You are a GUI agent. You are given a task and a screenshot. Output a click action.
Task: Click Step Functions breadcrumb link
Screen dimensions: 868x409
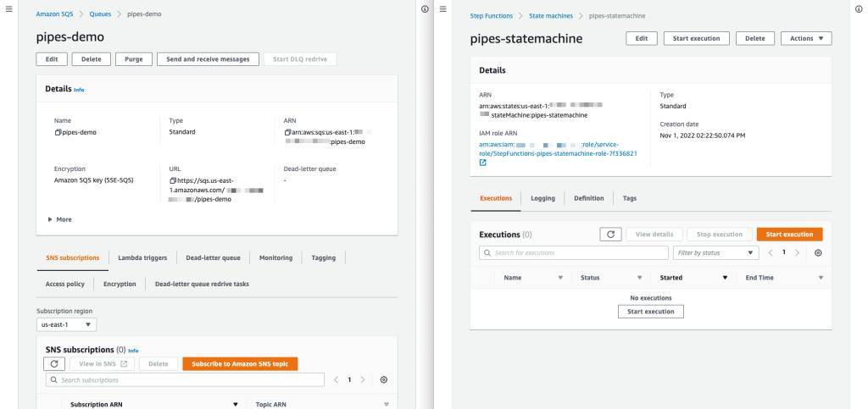(x=492, y=16)
